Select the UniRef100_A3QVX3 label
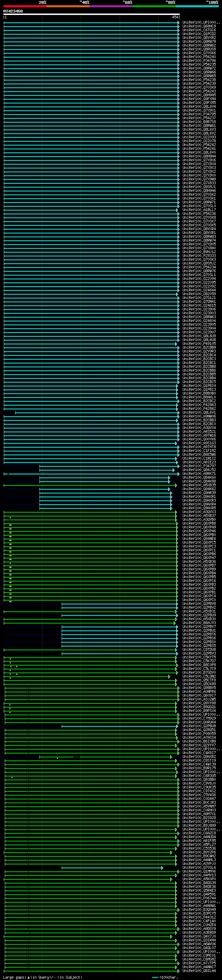 199,512
